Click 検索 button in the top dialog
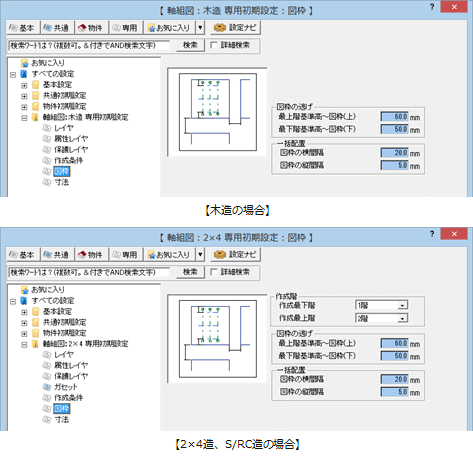Screen dimensions: 473x459 (190, 45)
